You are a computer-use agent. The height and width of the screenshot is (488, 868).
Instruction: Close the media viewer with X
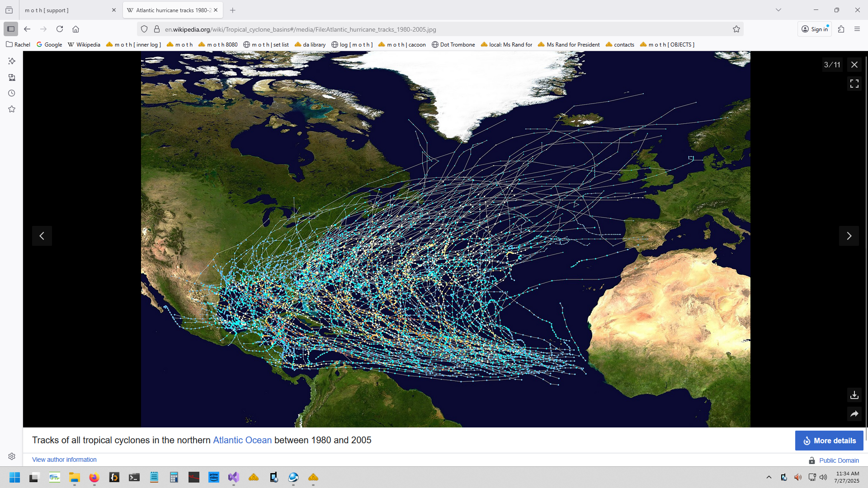pyautogui.click(x=854, y=65)
